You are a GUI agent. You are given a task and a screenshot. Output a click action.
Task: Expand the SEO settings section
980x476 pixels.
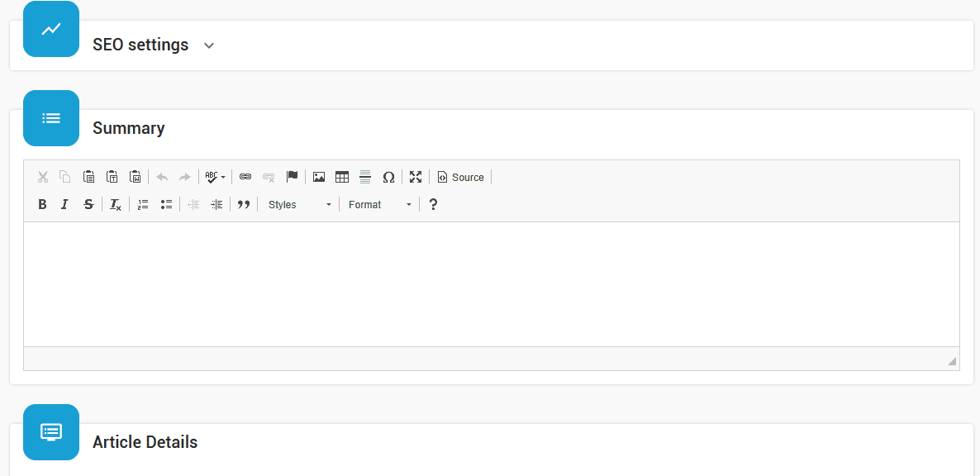[209, 45]
